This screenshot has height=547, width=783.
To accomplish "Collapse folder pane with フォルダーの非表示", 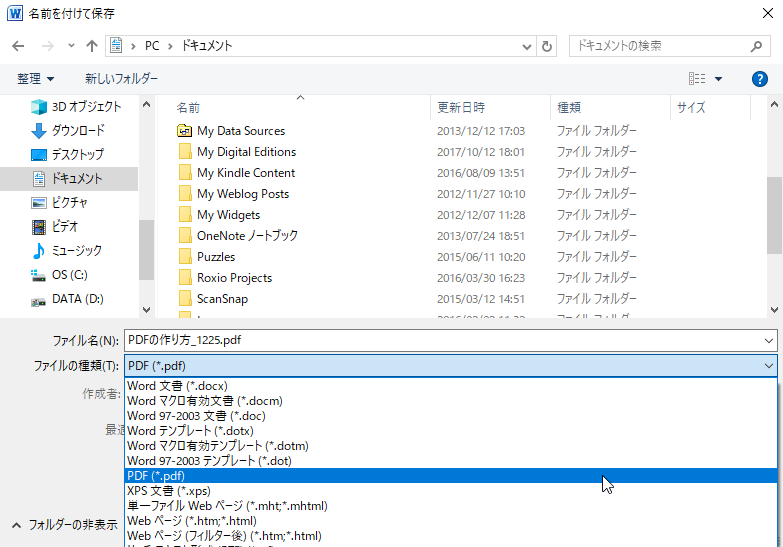I will pyautogui.click(x=64, y=525).
